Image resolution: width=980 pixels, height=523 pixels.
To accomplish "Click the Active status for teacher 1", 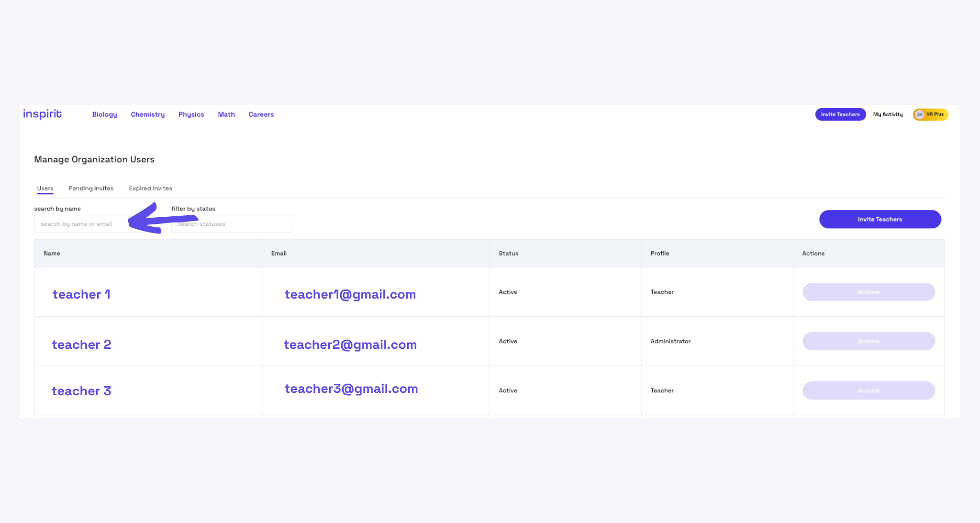I will tap(508, 292).
